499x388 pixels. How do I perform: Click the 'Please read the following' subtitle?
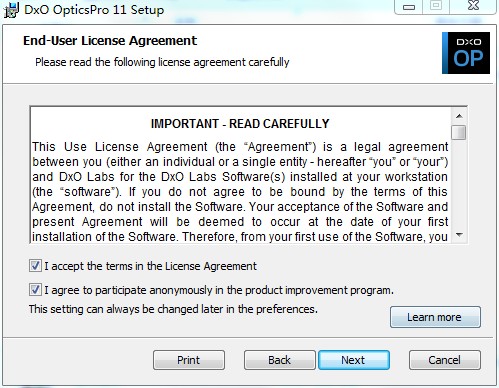162,62
